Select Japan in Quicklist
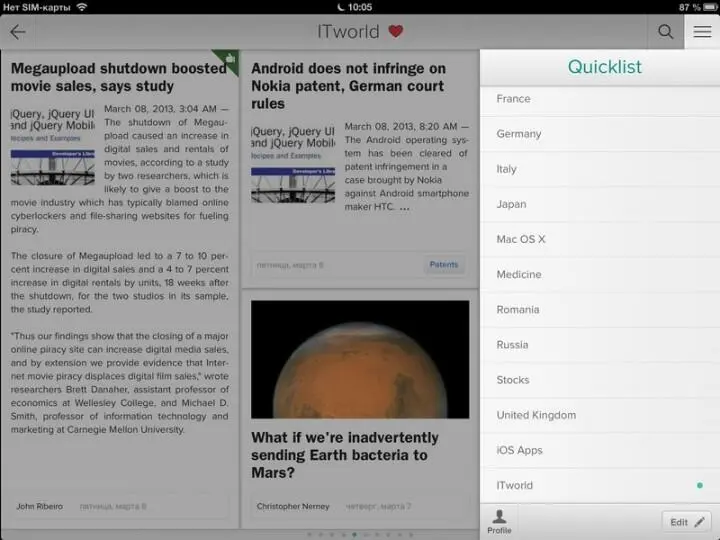Image resolution: width=720 pixels, height=540 pixels. pos(600,204)
